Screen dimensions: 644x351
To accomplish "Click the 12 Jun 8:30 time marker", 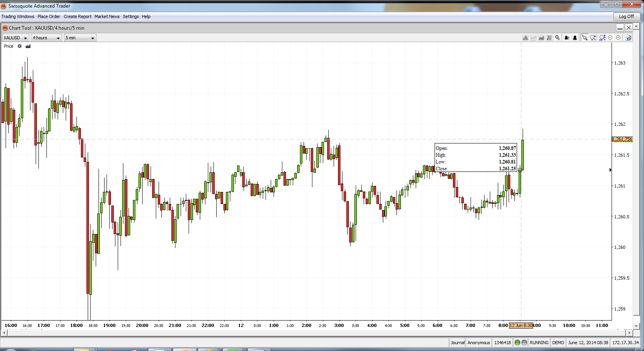I will 521,325.
